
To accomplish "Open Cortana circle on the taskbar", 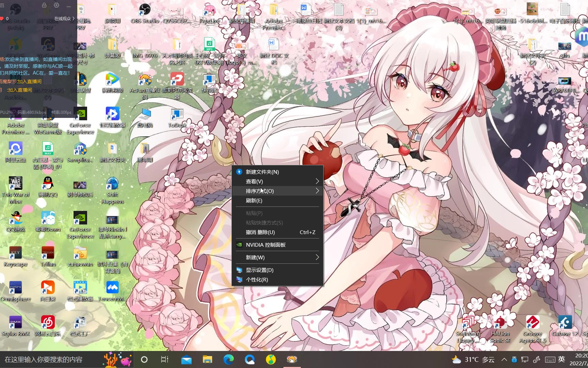I will tap(144, 359).
